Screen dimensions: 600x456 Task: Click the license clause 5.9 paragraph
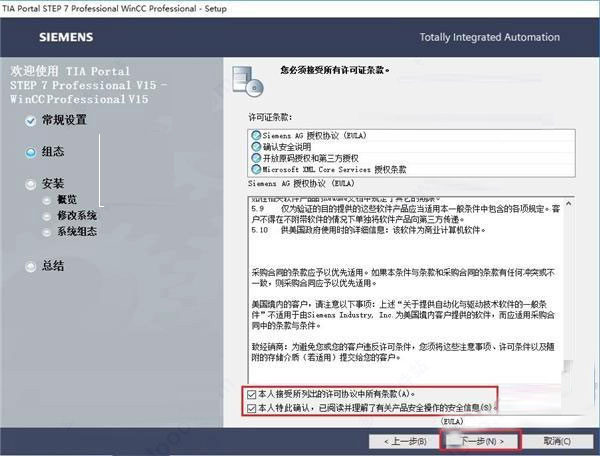coord(406,214)
